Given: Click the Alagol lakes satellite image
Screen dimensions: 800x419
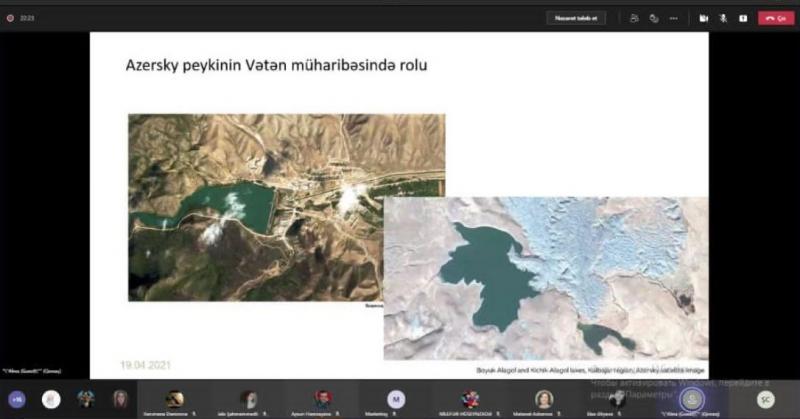Looking at the screenshot, I should pos(546,278).
